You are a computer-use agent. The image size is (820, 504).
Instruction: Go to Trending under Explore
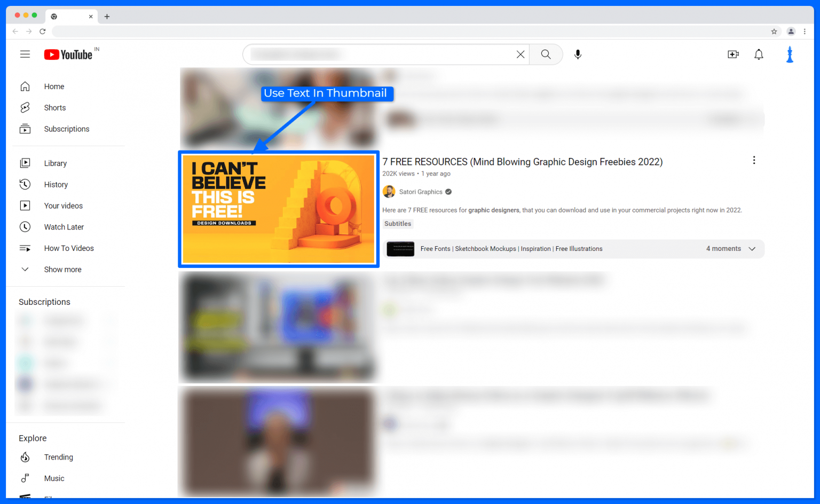point(58,457)
